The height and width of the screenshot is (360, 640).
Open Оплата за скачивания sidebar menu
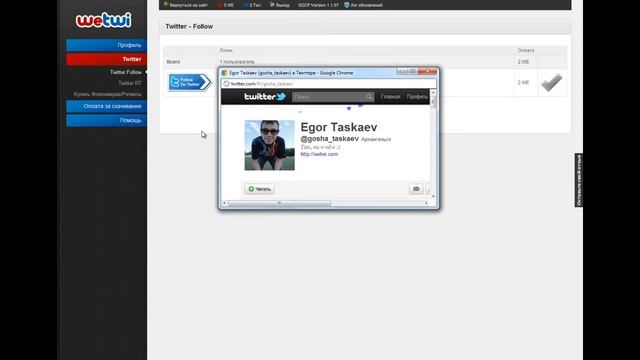tap(107, 106)
